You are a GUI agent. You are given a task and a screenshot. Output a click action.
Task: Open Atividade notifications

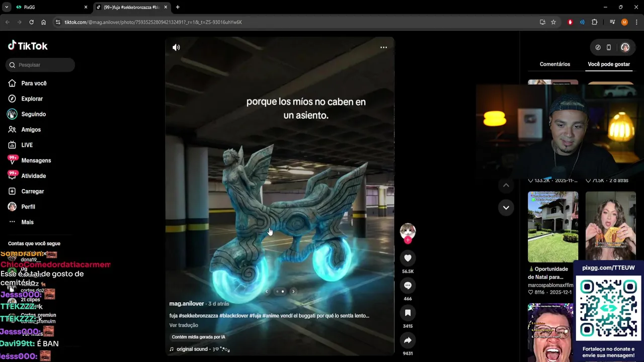click(x=33, y=176)
